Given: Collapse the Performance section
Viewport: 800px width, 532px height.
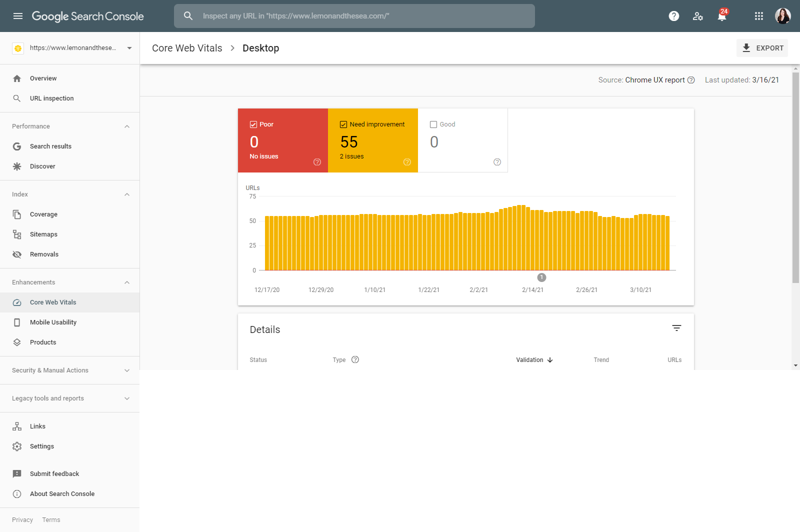Looking at the screenshot, I should point(127,126).
